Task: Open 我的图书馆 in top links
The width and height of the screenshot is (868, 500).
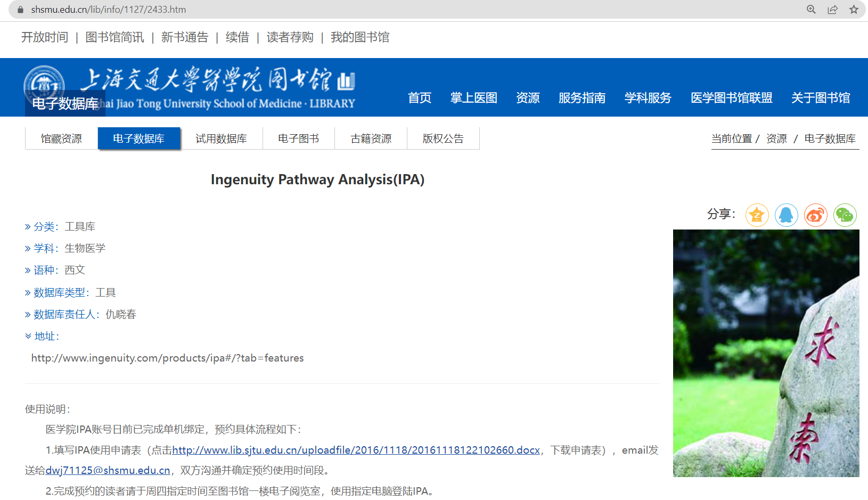Action: [359, 37]
